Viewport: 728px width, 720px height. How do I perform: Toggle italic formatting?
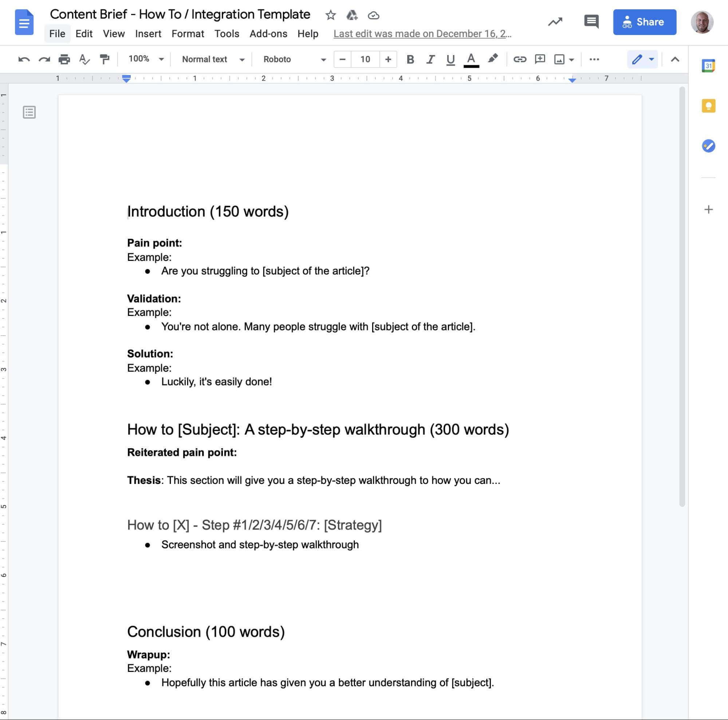pyautogui.click(x=430, y=59)
